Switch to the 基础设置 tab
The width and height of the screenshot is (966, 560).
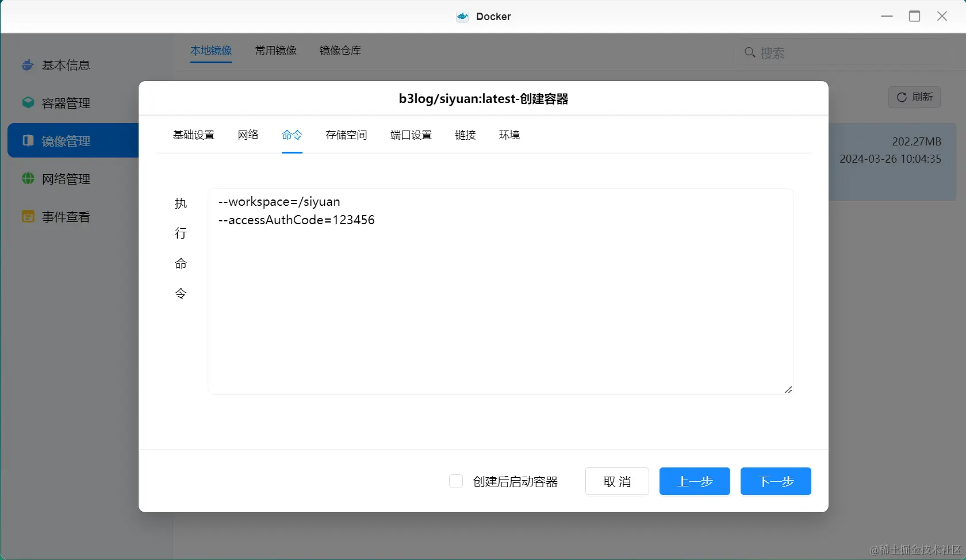click(194, 135)
